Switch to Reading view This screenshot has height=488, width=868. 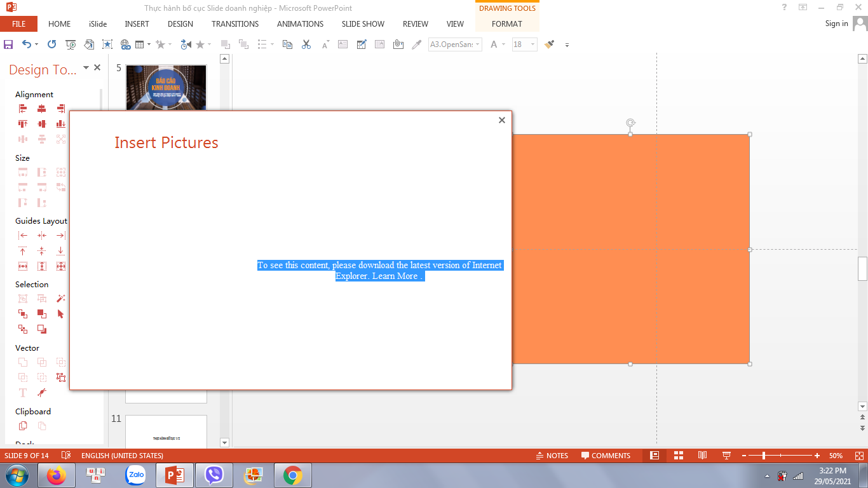coord(702,456)
